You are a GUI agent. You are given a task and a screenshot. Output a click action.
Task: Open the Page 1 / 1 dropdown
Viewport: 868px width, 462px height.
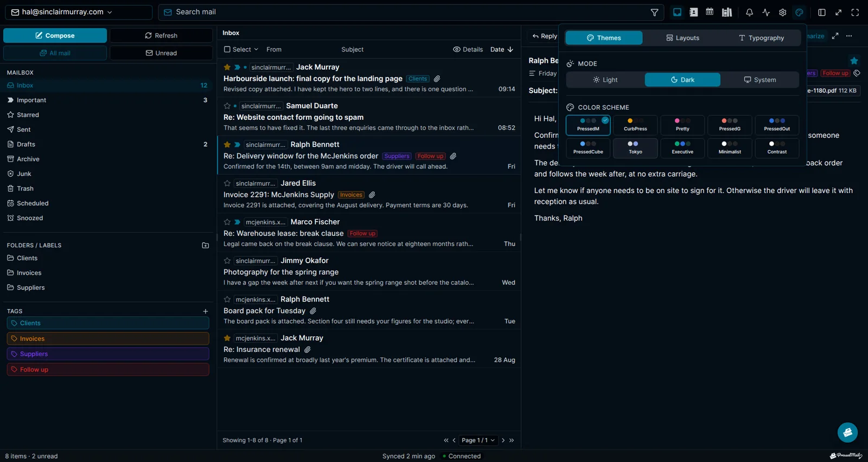pos(477,440)
